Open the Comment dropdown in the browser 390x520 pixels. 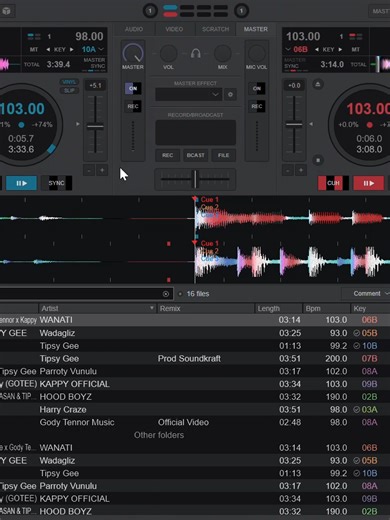coord(368,294)
